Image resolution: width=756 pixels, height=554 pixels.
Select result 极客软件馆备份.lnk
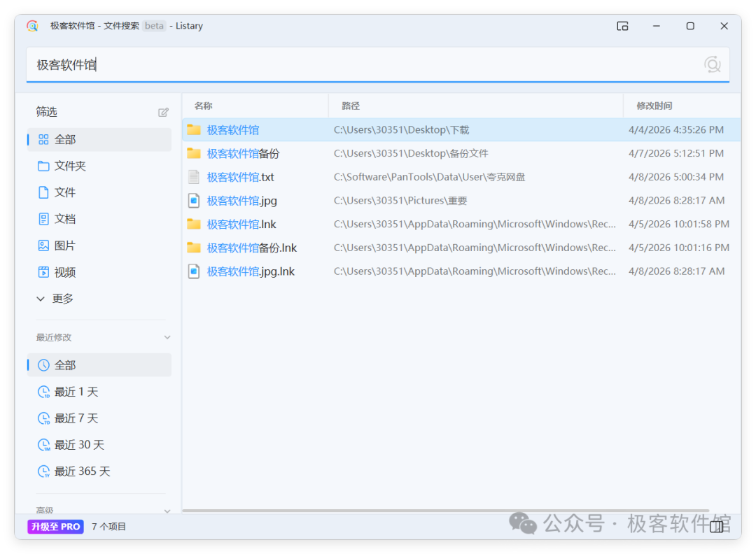pyautogui.click(x=252, y=248)
